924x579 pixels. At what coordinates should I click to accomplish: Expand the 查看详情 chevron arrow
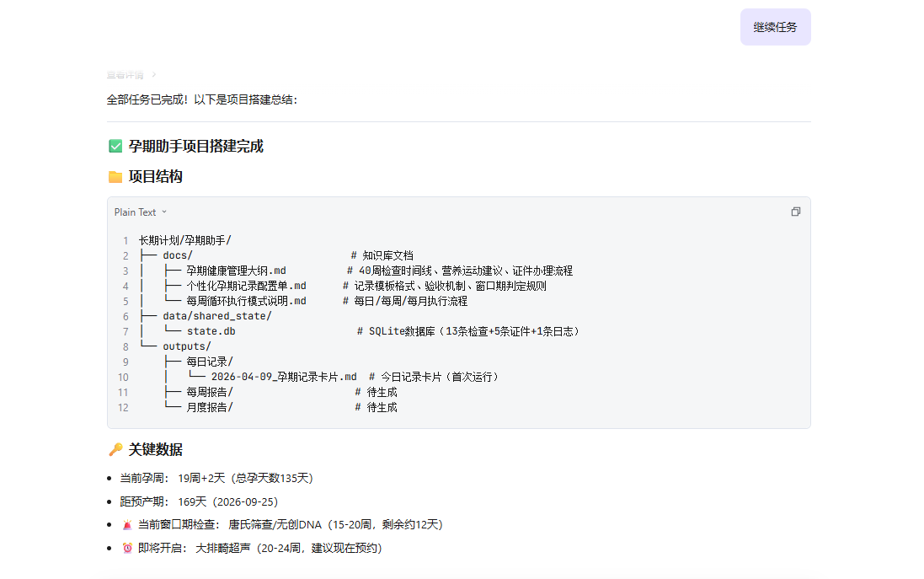(153, 75)
